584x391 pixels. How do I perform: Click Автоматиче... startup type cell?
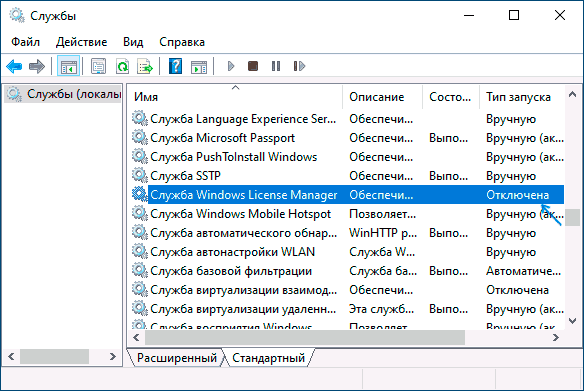(x=523, y=271)
